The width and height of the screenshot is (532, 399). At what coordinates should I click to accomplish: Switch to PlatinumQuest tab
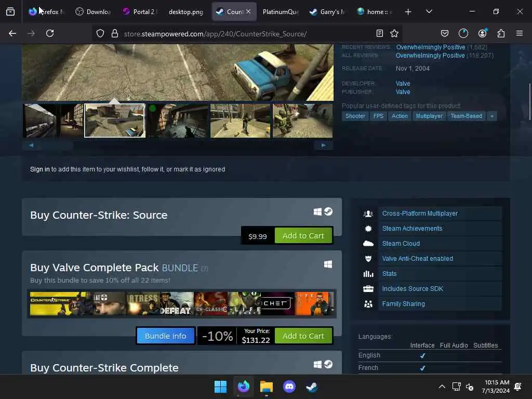pyautogui.click(x=281, y=12)
